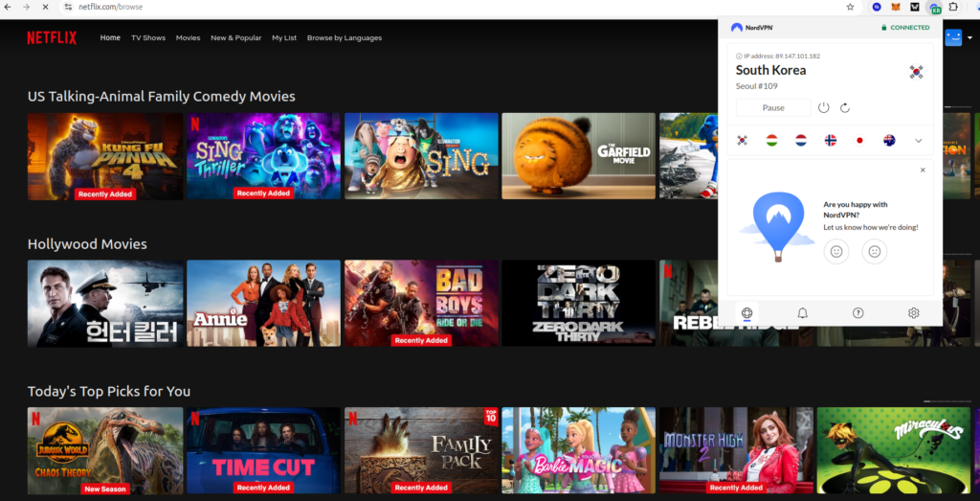Open the Sing movie thumbnail

(421, 156)
